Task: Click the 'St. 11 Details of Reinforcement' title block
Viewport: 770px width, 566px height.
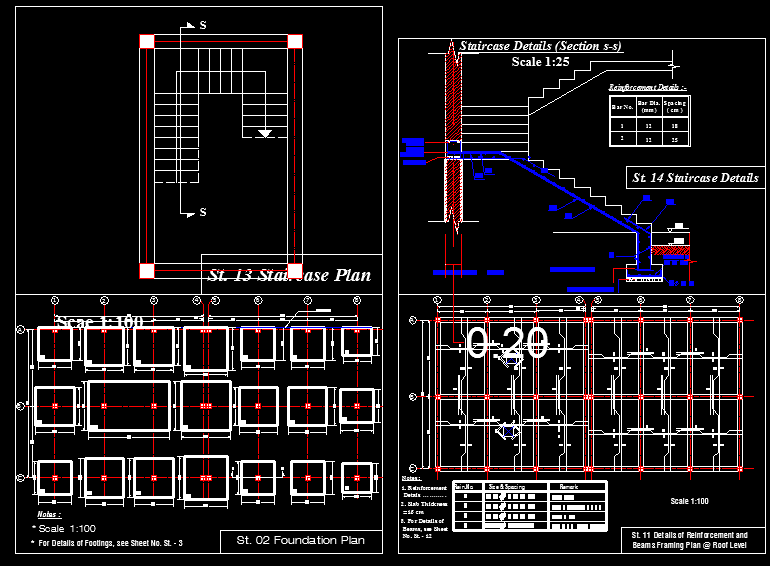Action: [690, 541]
